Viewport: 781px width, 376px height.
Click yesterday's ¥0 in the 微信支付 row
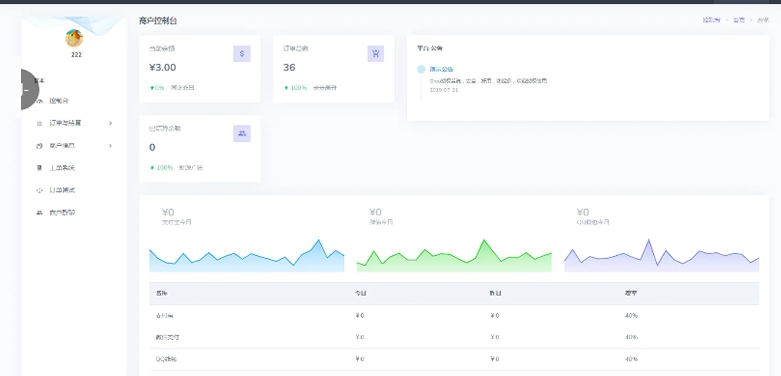495,337
